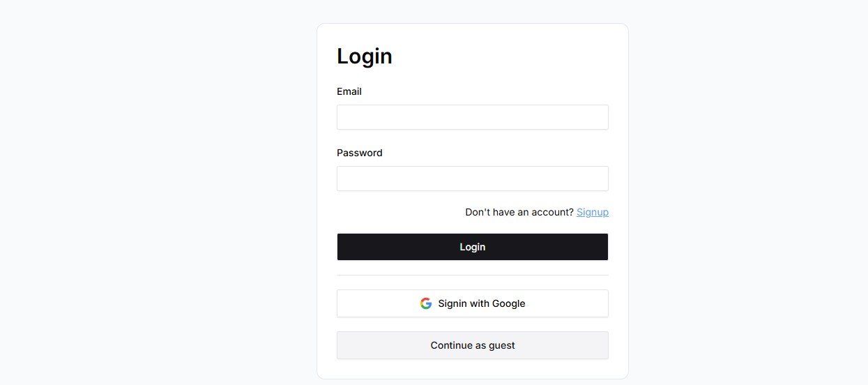This screenshot has width=868, height=385.
Task: Click the Password field label
Action: point(359,153)
